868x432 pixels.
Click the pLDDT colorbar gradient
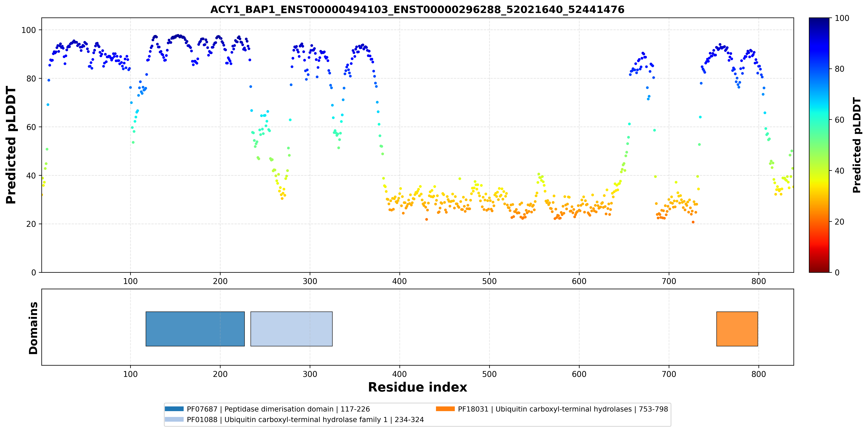point(819,145)
